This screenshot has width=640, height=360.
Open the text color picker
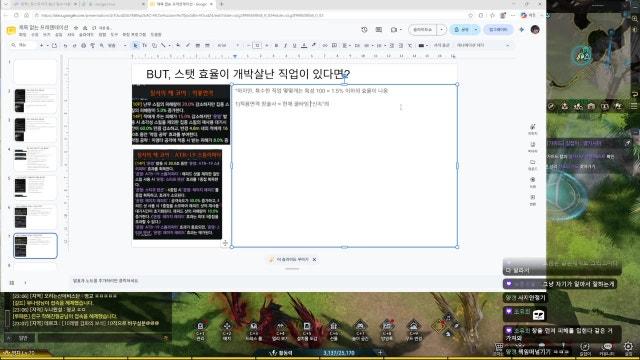304,45
